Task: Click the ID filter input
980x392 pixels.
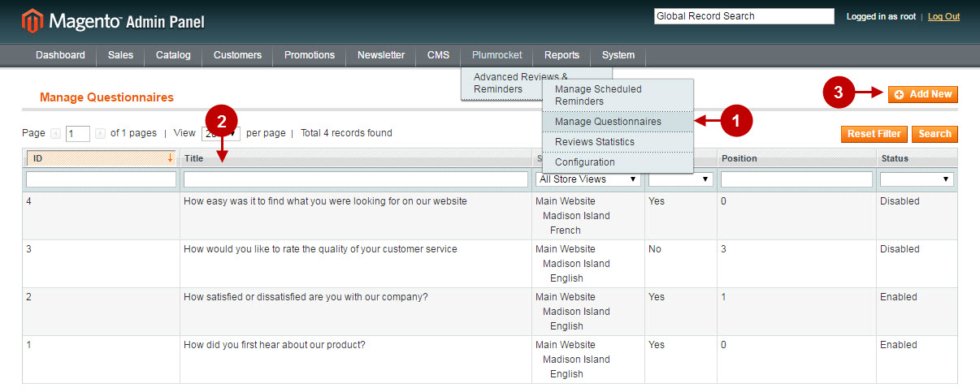Action: [x=101, y=179]
